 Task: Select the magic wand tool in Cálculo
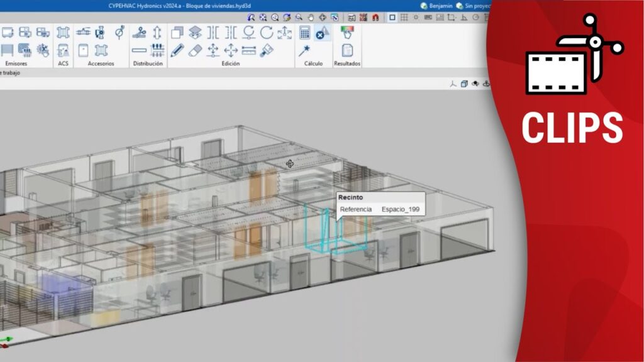pos(305,50)
